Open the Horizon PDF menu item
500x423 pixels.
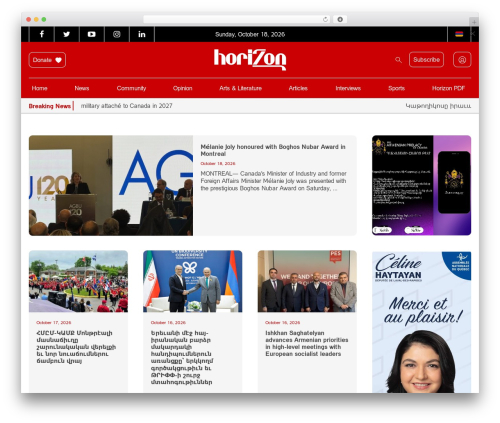point(448,88)
